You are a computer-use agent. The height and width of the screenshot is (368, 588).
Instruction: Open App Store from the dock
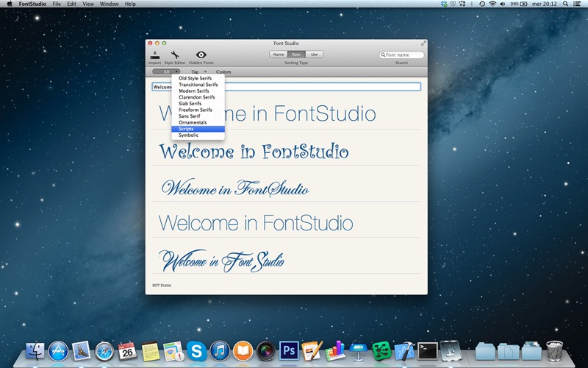pyautogui.click(x=59, y=352)
